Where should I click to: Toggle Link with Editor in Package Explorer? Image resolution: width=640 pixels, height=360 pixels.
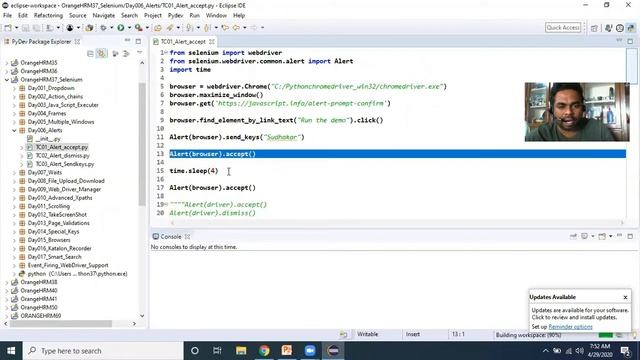101,53
